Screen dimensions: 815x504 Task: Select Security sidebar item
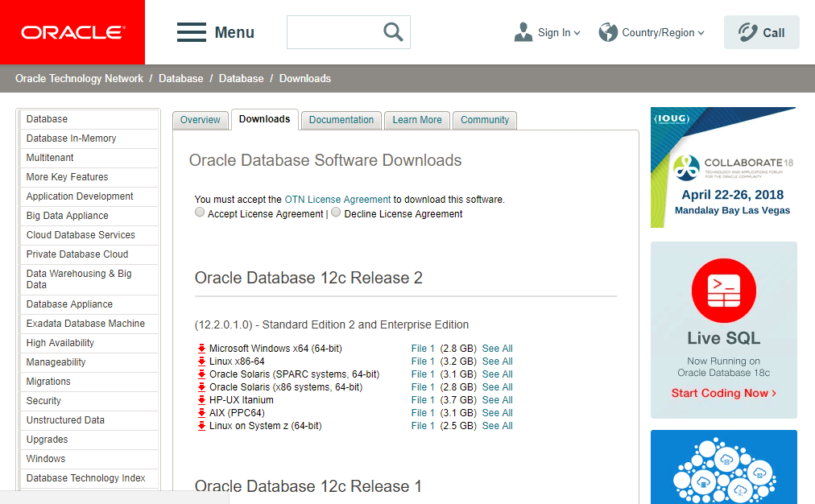pyautogui.click(x=89, y=401)
